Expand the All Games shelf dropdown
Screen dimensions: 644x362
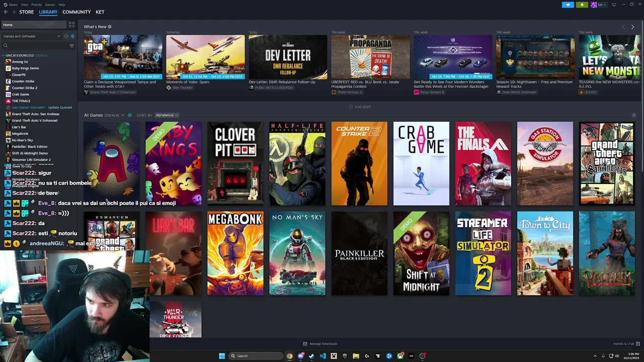tap(123, 115)
